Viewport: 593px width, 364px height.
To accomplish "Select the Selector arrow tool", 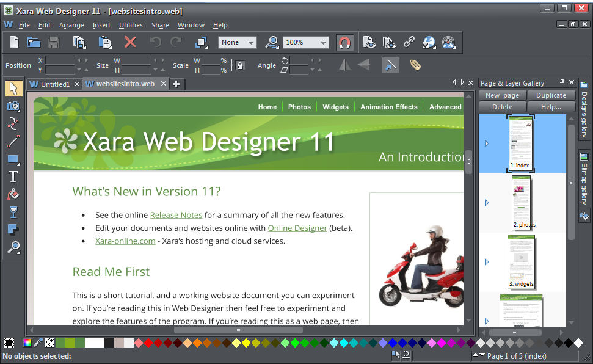I will (13, 89).
